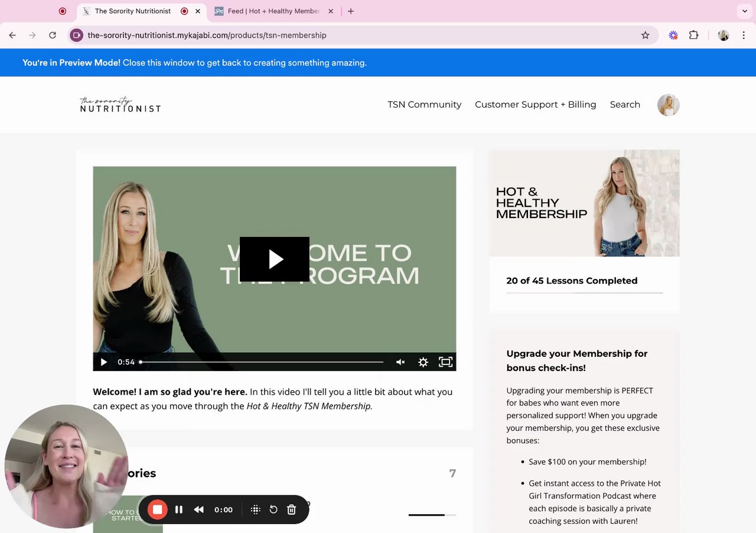Click the Upgrade your Membership heading
Viewport: 756px width, 533px height.
tap(577, 360)
